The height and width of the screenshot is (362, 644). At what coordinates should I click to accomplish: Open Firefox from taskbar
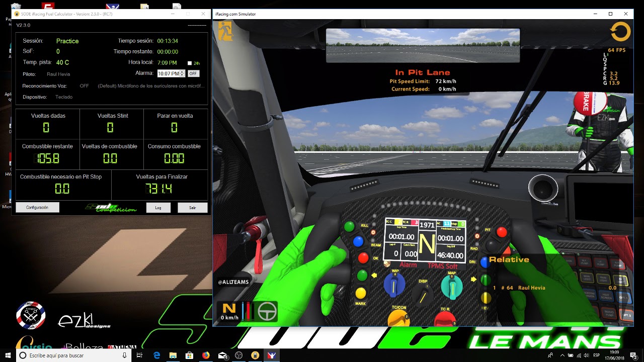(205, 355)
